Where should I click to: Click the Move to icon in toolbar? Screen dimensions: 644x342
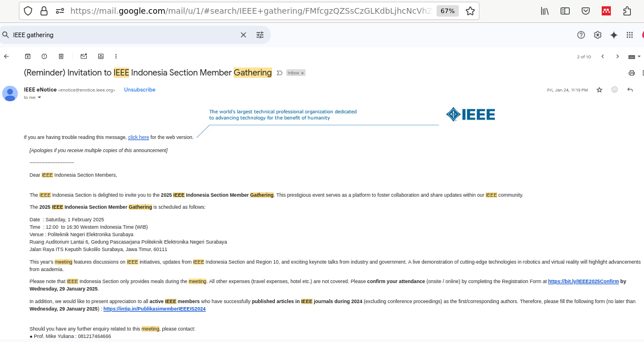point(101,56)
